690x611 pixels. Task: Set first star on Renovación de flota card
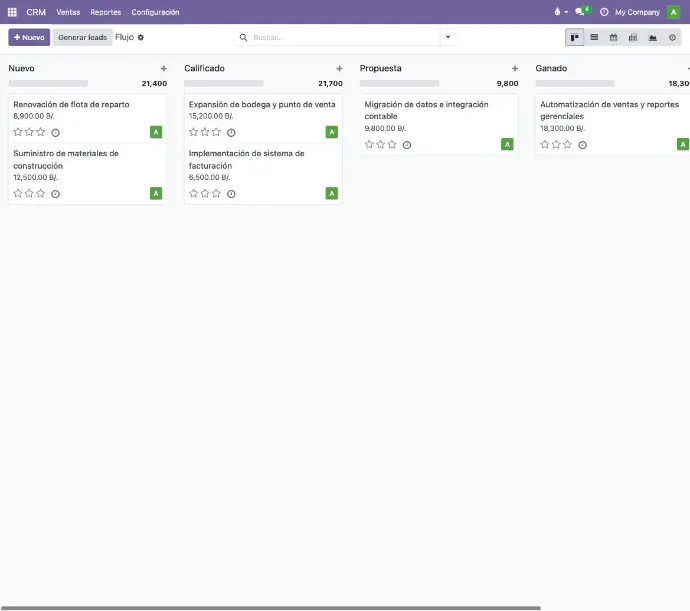pos(18,132)
